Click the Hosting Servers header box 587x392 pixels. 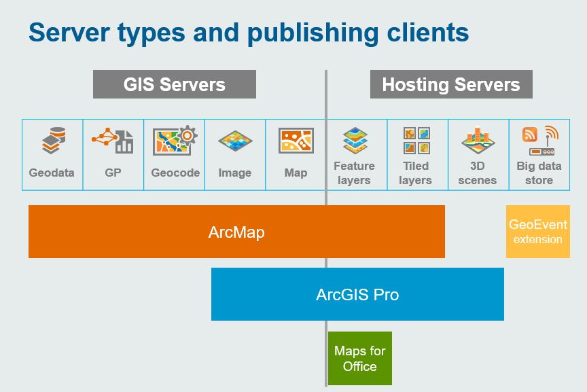(x=451, y=84)
